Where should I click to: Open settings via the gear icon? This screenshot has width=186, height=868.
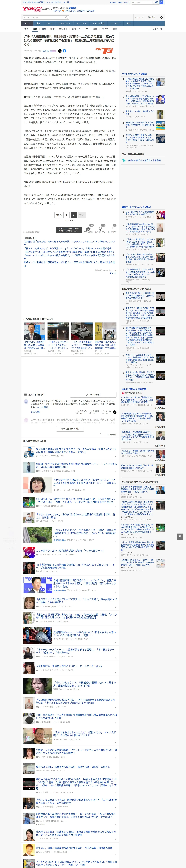point(161,17)
